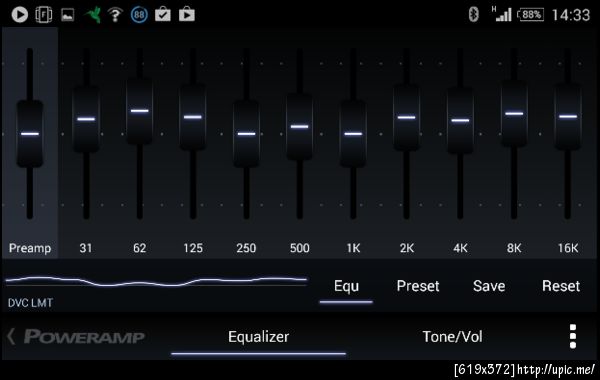The image size is (600, 380).
Task: Tap the 14:33 clock
Action: 571,15
